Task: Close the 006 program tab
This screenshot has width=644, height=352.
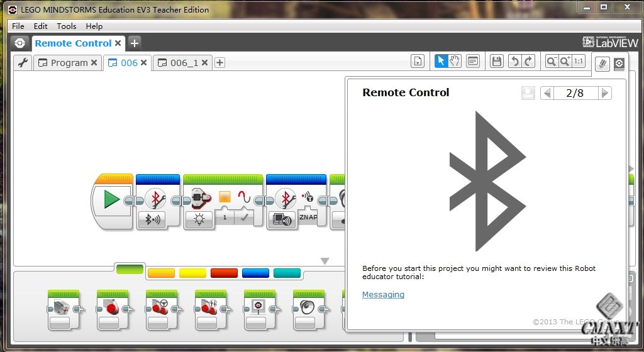Action: point(144,63)
